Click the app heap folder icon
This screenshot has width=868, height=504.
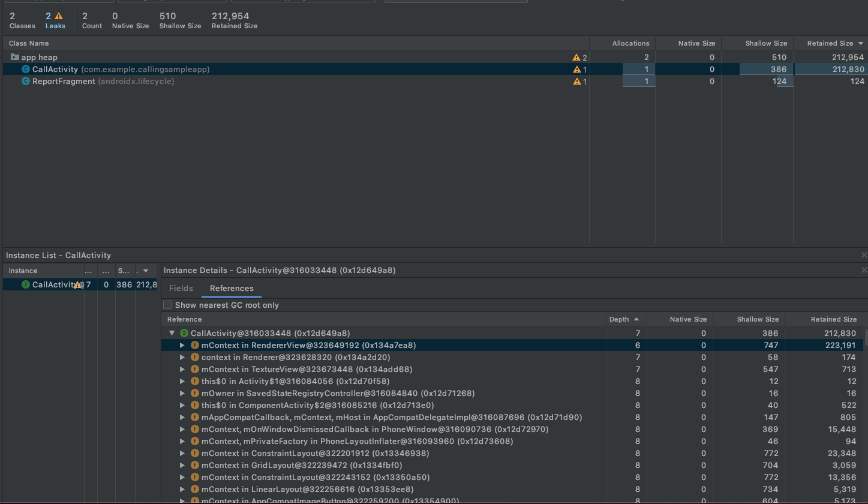[14, 56]
